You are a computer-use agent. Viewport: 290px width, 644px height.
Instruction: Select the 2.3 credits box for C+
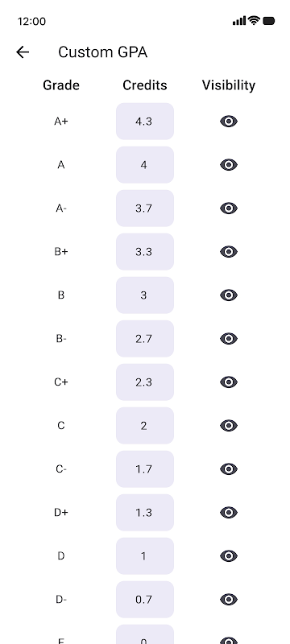click(145, 382)
